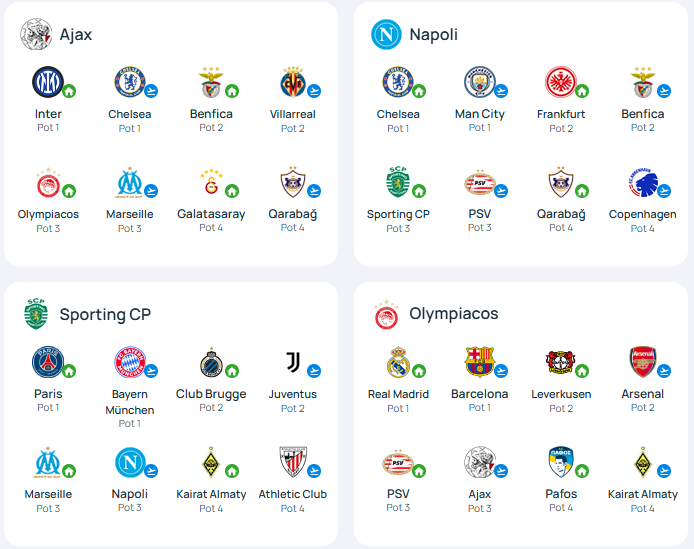The height and width of the screenshot is (549, 694).
Task: Click blue away badge next to Villarreal
Action: (x=314, y=91)
